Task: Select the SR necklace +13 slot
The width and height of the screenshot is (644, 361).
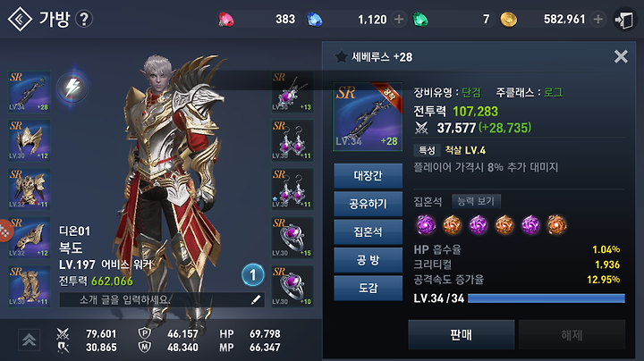Action: click(292, 91)
